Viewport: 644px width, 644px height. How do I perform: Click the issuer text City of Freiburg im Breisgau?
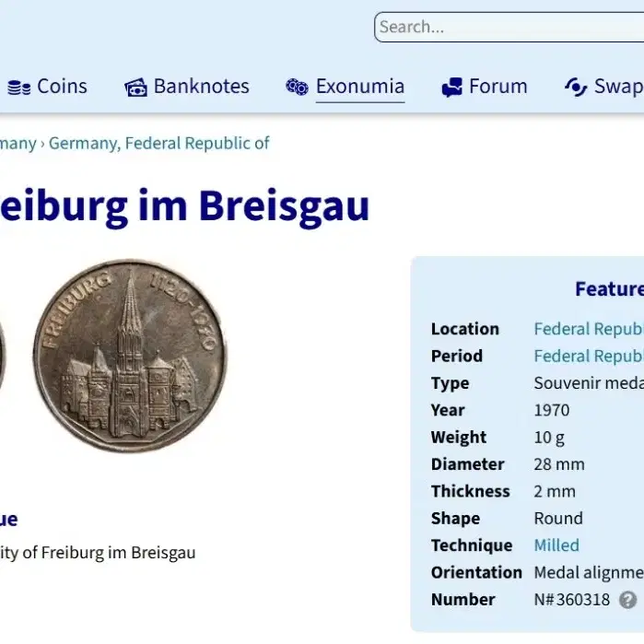point(98,553)
